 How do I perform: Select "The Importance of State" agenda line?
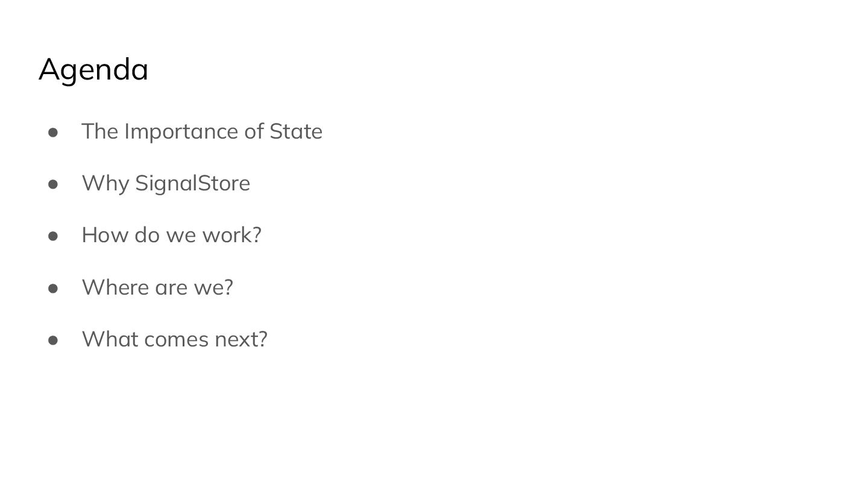tap(202, 131)
